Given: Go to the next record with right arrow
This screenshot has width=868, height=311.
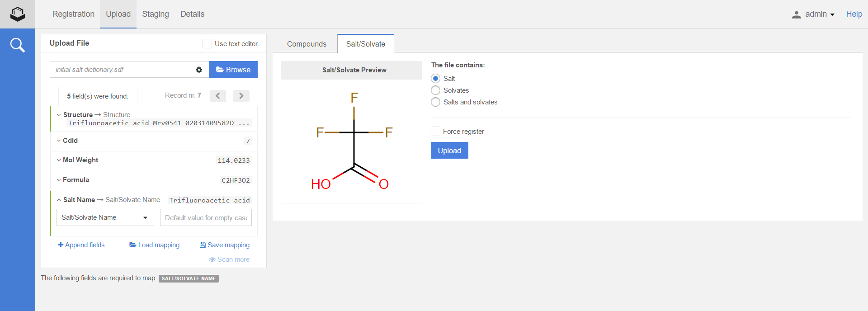Looking at the screenshot, I should [x=241, y=96].
